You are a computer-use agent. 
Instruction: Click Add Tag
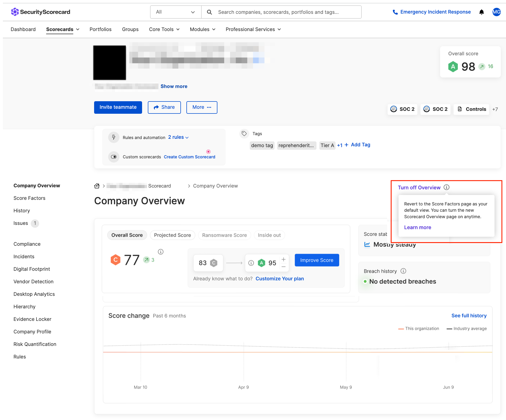point(357,145)
